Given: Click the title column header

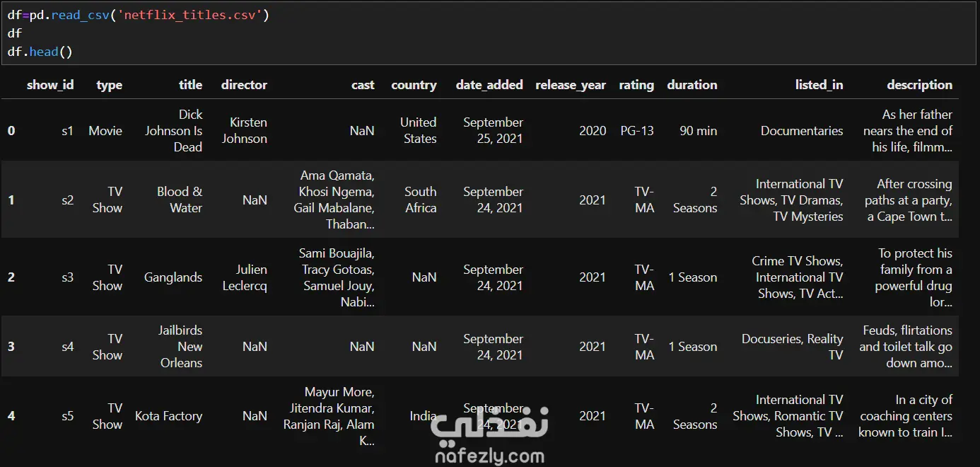Looking at the screenshot, I should [x=190, y=85].
